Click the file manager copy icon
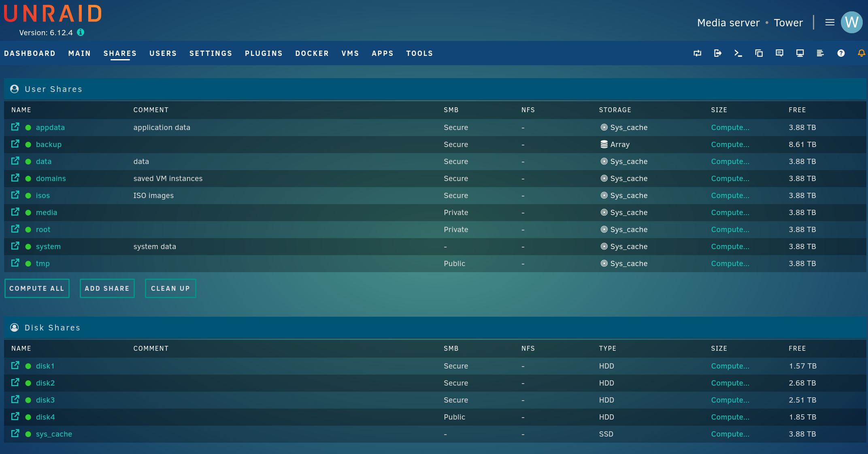This screenshot has height=454, width=868. tap(759, 53)
